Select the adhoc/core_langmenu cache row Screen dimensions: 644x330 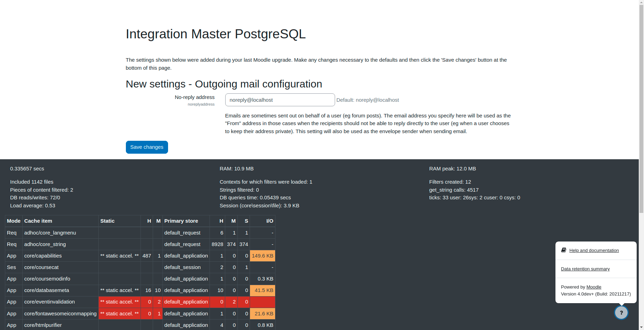(x=140, y=233)
